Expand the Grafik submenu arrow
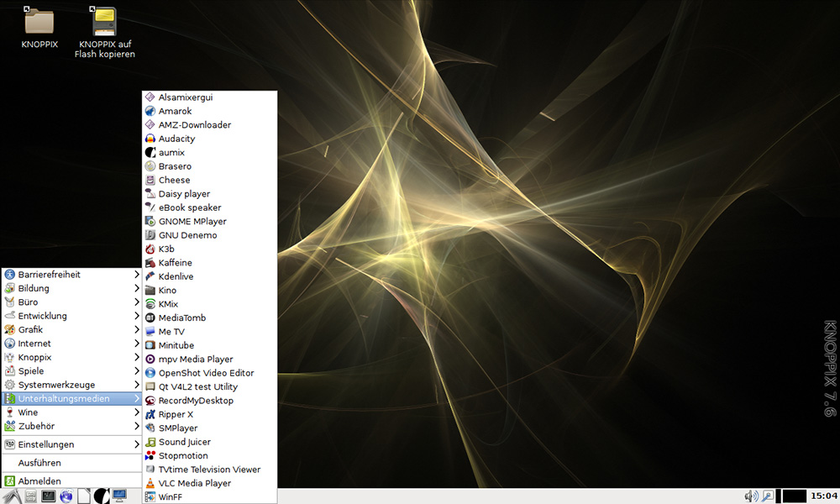Screen dimensions: 840x504 [137, 329]
